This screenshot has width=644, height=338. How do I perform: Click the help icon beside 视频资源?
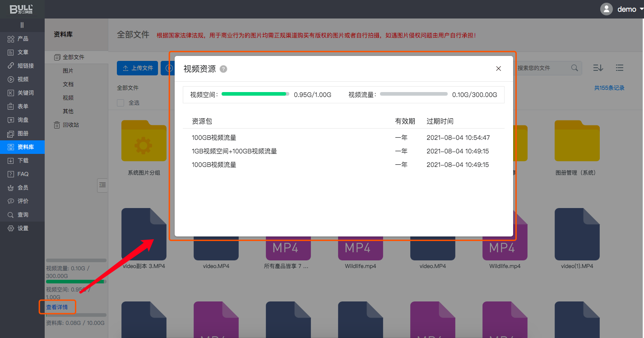(x=223, y=69)
